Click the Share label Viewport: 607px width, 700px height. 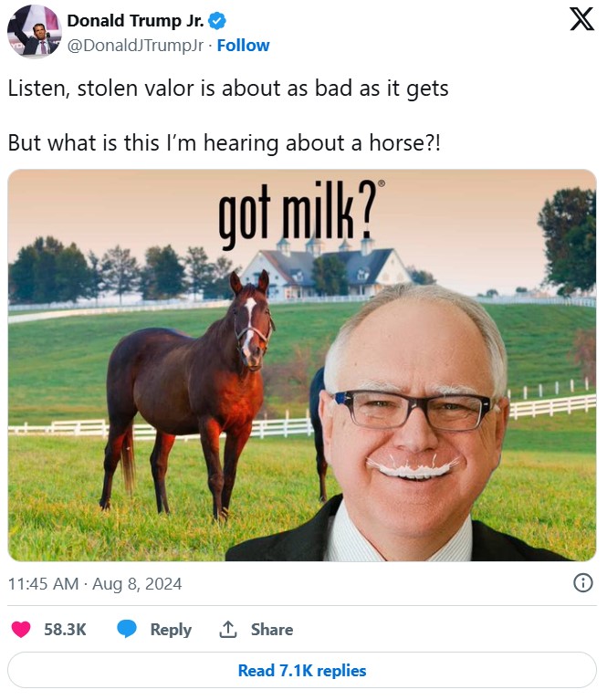[272, 630]
